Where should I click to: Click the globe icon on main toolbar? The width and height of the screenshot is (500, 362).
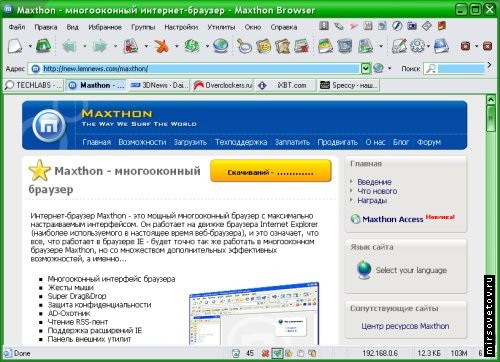click(220, 46)
